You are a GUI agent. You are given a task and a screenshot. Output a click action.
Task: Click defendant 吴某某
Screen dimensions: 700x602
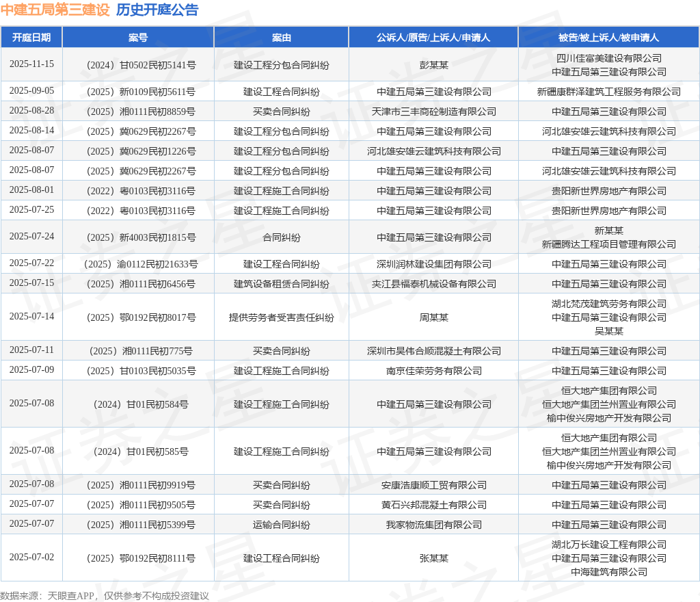608,331
